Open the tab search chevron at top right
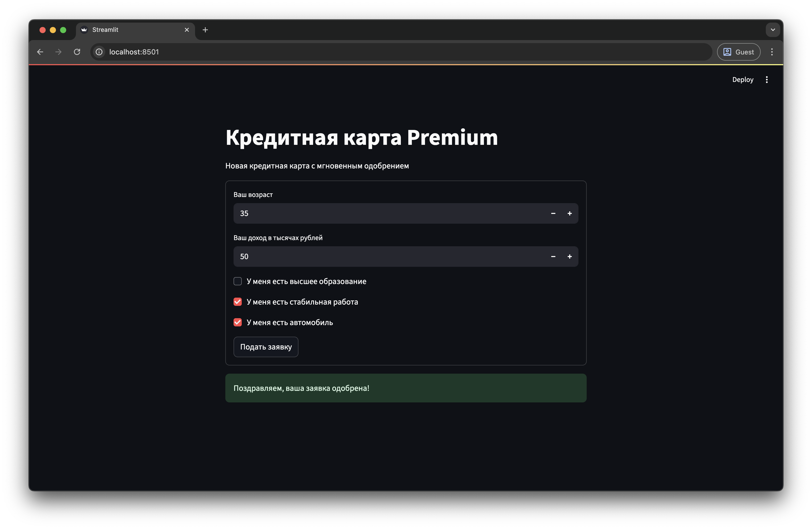The height and width of the screenshot is (529, 812). coord(772,30)
